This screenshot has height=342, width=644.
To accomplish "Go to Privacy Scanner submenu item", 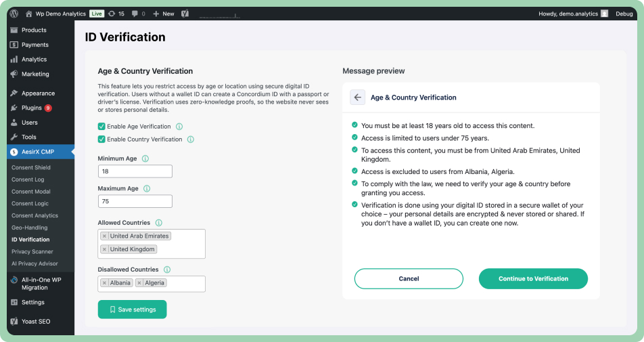I will (x=32, y=251).
